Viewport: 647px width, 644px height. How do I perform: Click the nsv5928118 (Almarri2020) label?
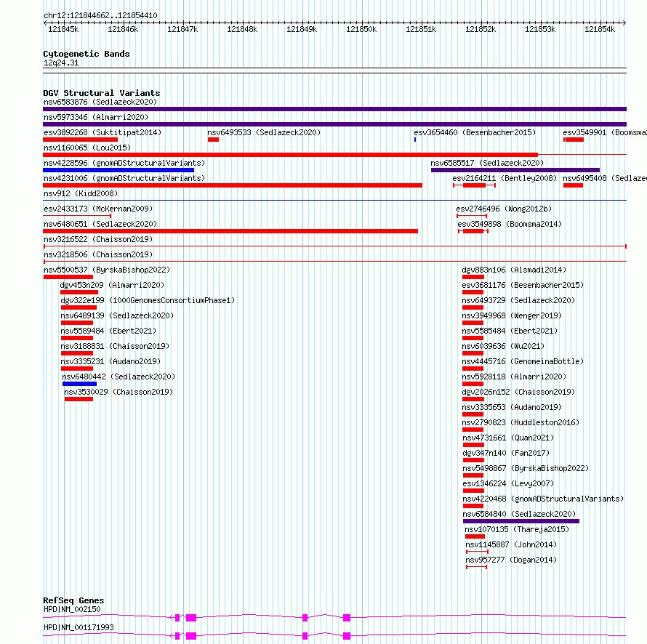coord(514,377)
